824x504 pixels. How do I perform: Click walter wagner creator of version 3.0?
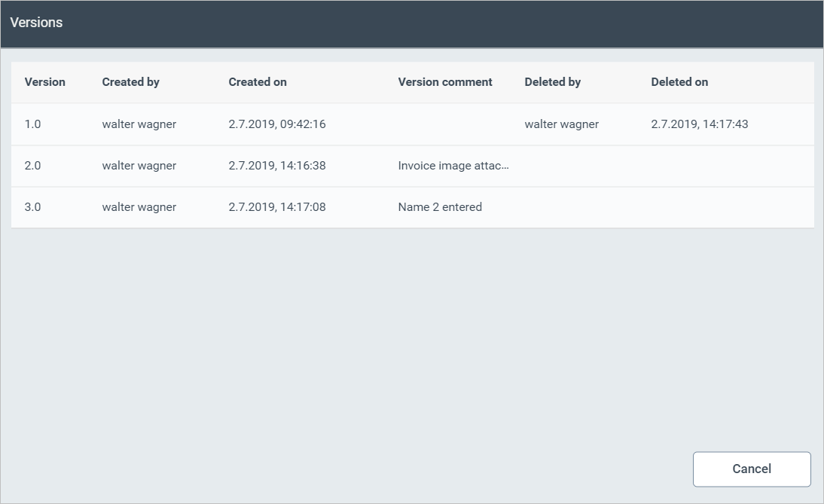tap(139, 207)
